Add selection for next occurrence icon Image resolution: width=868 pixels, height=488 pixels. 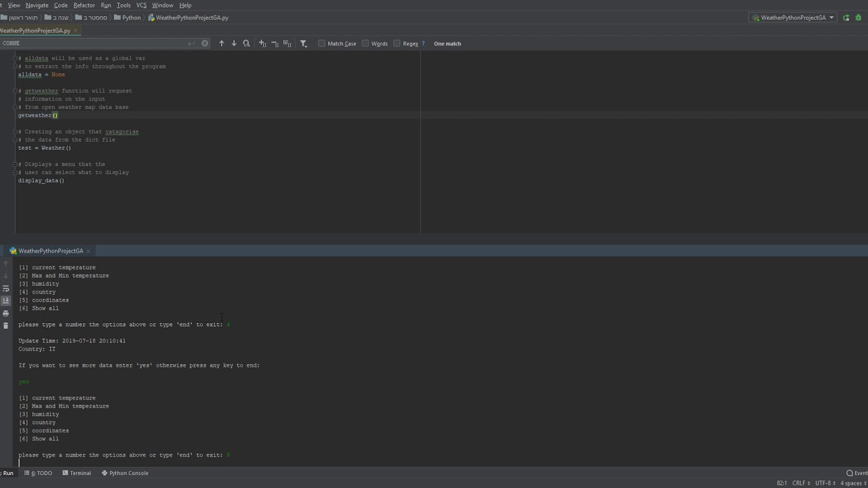coord(262,43)
